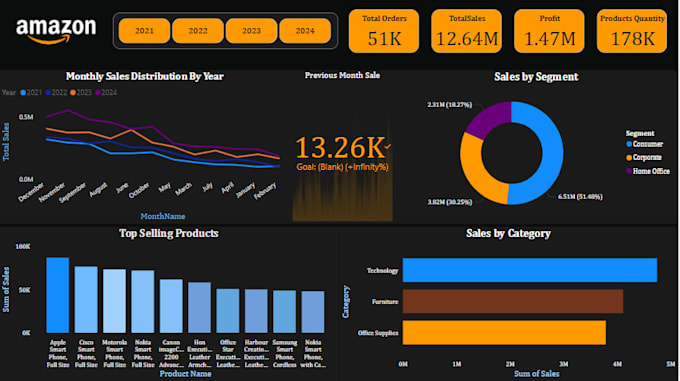
Task: Click the 13.26K previous month sale KPI
Action: pyautogui.click(x=341, y=148)
